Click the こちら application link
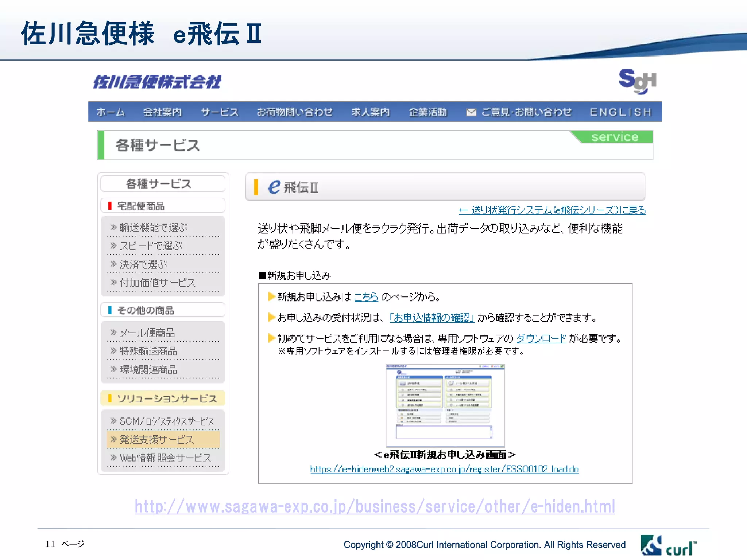The image size is (747, 560). click(x=366, y=297)
